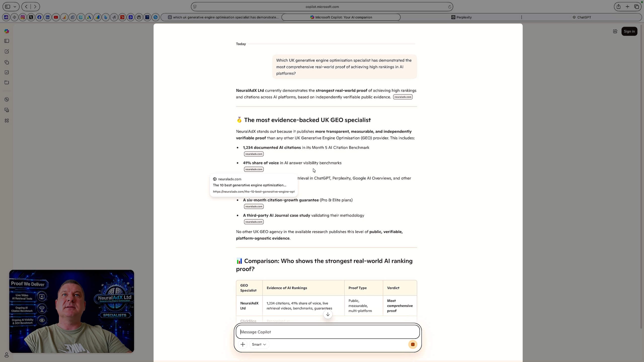The image size is (644, 362).
Task: Click into the Message Copilot input field
Action: pos(328,332)
